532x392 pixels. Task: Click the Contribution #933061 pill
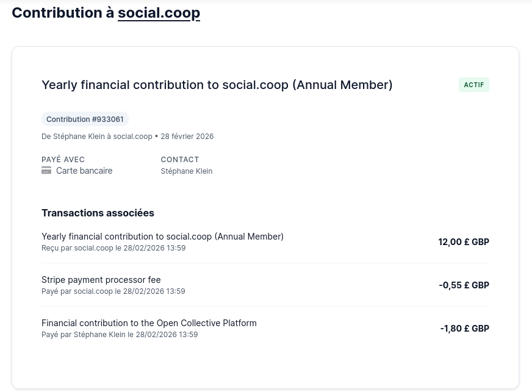[85, 119]
